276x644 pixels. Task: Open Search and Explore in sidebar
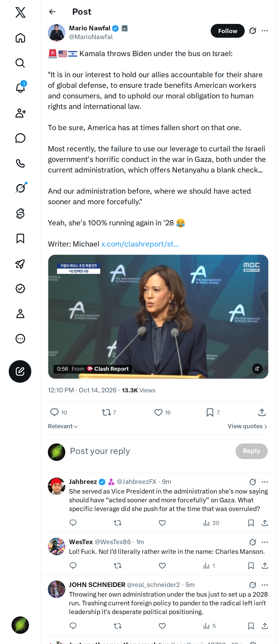point(20,63)
